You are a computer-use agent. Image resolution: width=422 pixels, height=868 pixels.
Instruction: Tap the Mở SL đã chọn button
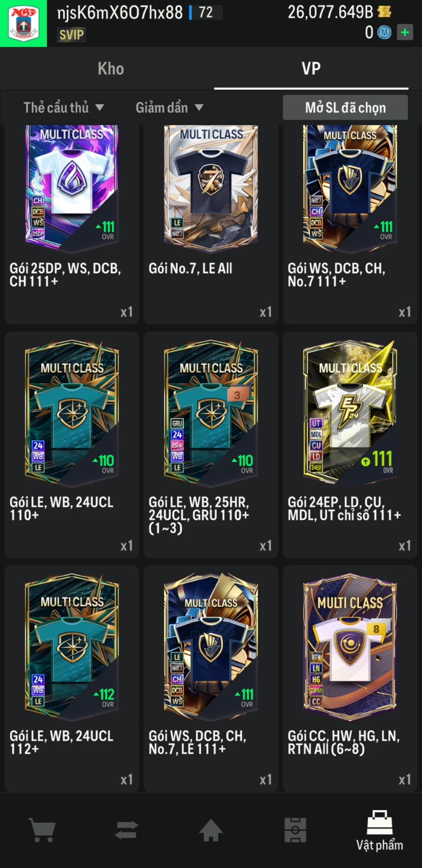[x=345, y=108]
